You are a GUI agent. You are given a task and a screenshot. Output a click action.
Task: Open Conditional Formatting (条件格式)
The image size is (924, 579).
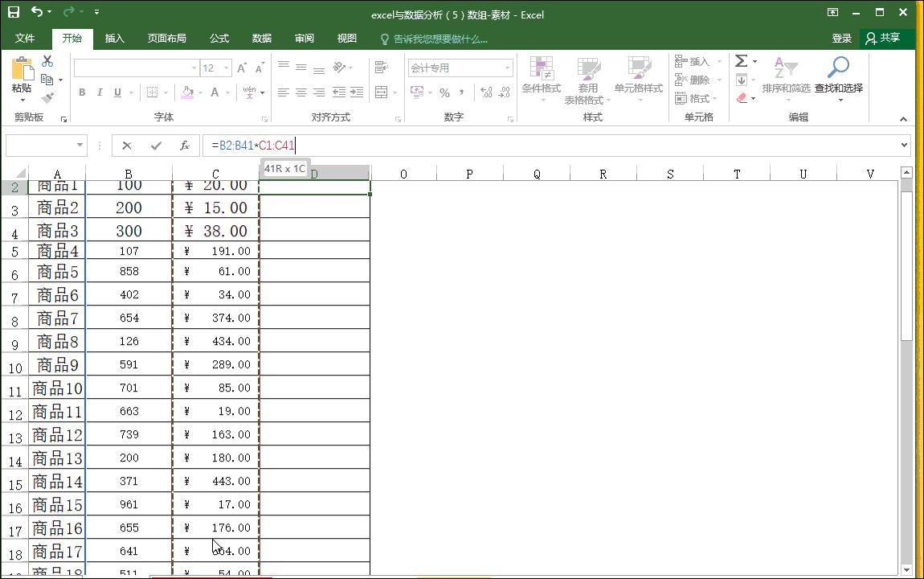click(x=541, y=79)
